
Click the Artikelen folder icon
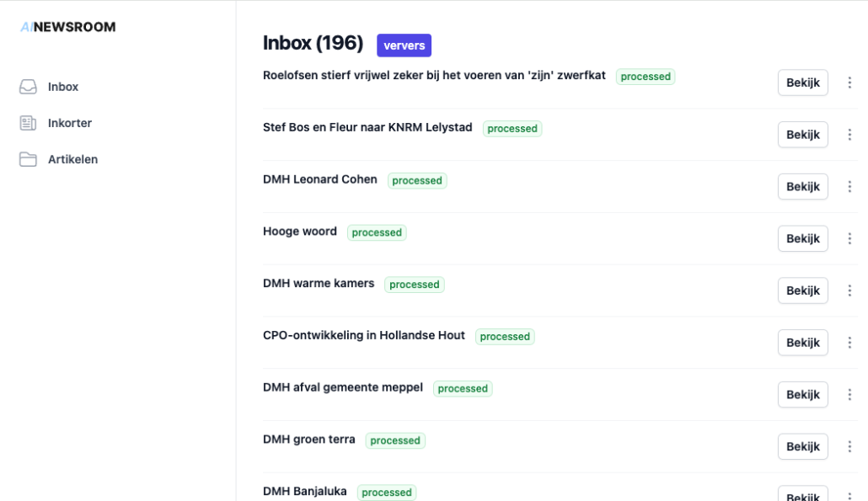coord(28,159)
